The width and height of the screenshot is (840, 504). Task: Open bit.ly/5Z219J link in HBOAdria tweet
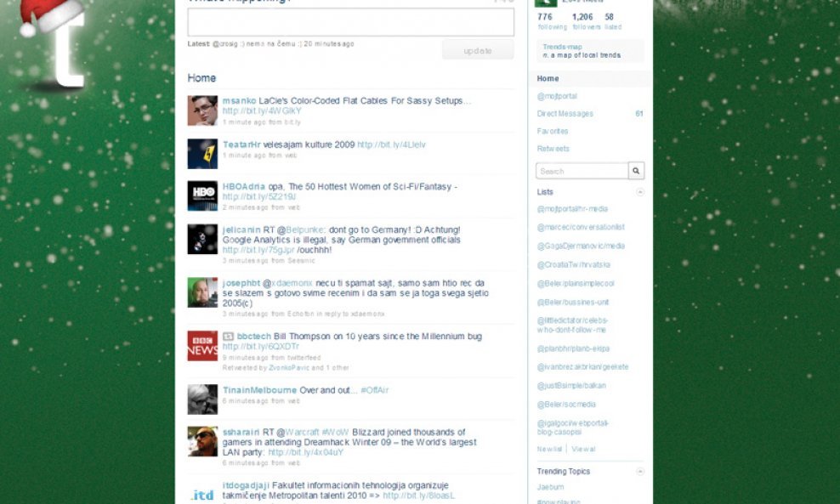tap(259, 196)
